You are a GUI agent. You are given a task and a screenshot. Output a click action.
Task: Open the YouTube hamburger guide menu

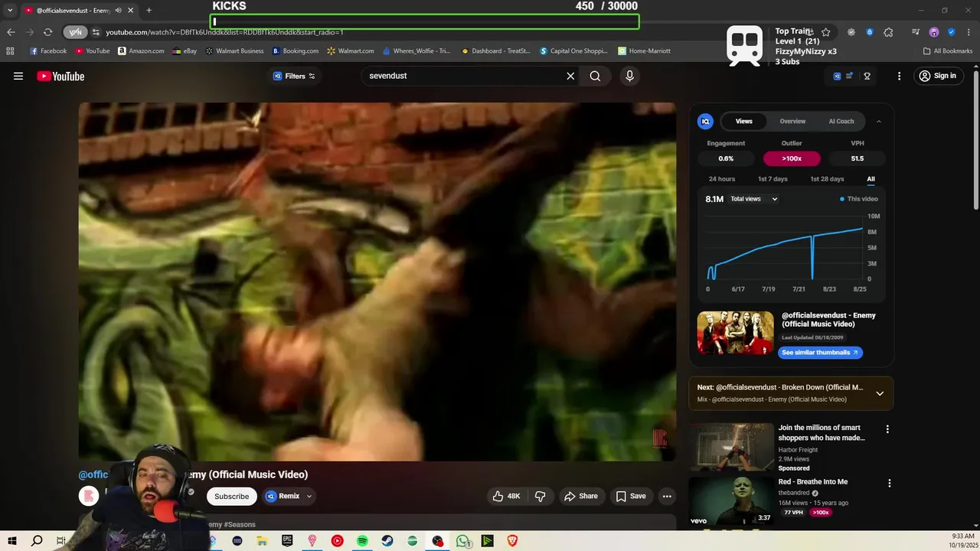pyautogui.click(x=18, y=76)
